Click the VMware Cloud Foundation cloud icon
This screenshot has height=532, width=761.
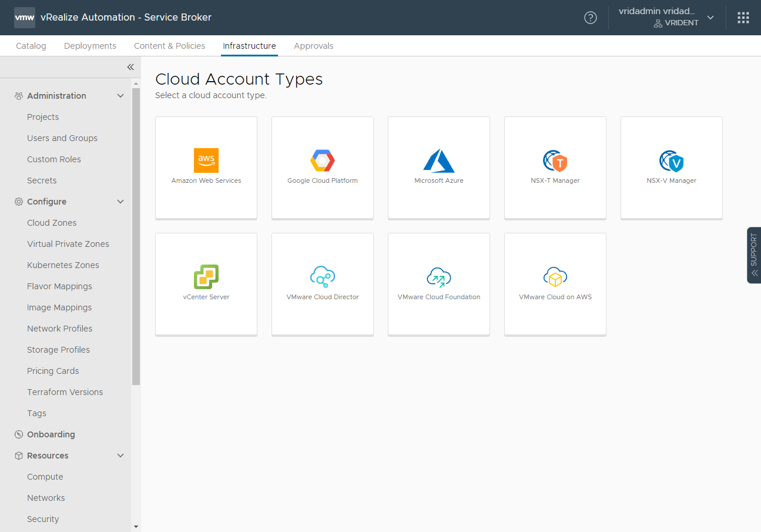[439, 276]
